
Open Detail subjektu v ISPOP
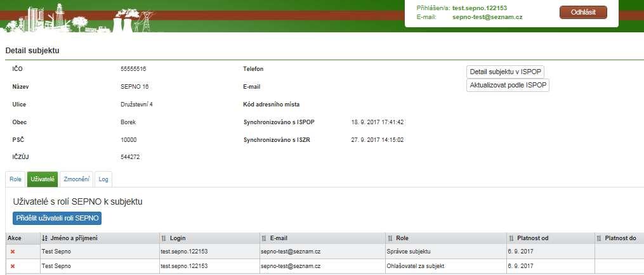tap(506, 72)
